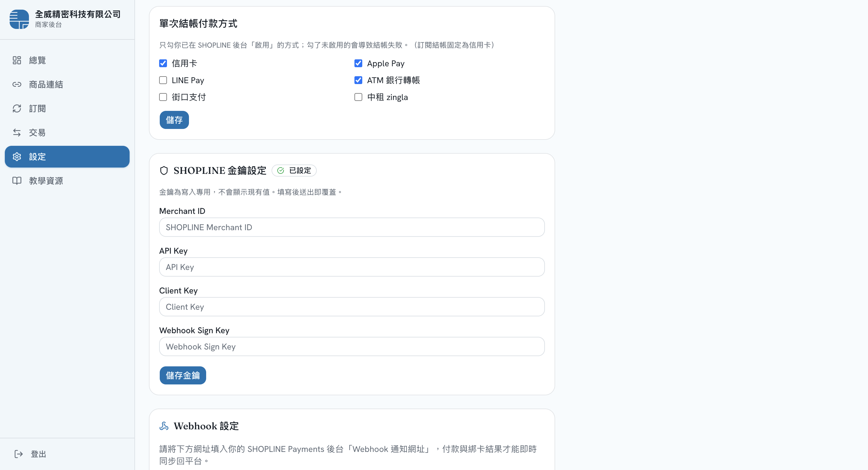Uncheck the 信用卡 payment checkbox
868x470 pixels.
click(x=163, y=63)
